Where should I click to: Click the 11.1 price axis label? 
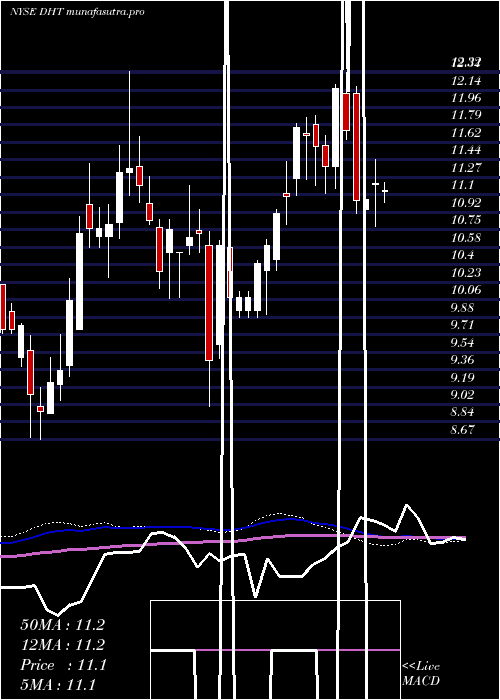[x=462, y=185]
